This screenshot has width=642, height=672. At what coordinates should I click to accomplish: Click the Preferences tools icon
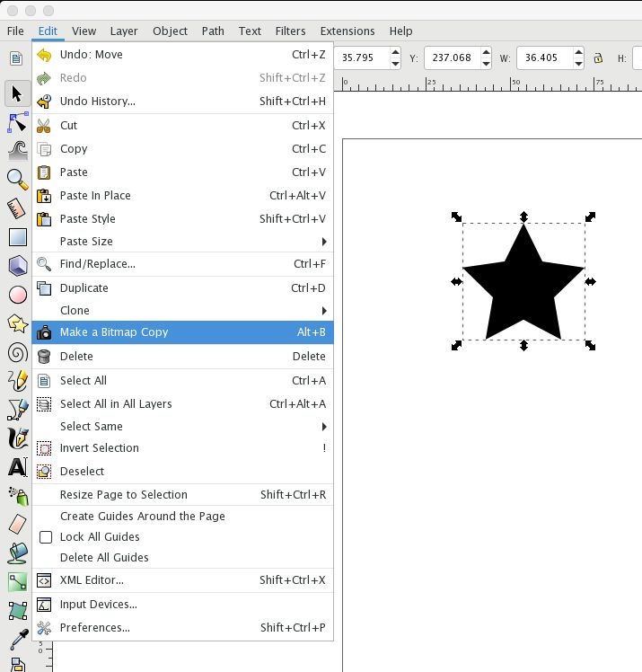[44, 628]
